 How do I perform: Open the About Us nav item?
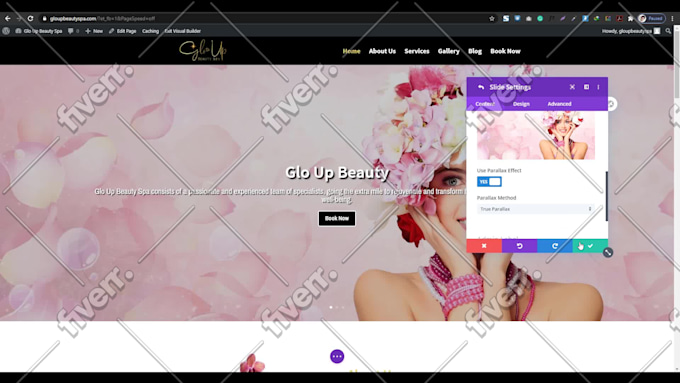click(382, 51)
